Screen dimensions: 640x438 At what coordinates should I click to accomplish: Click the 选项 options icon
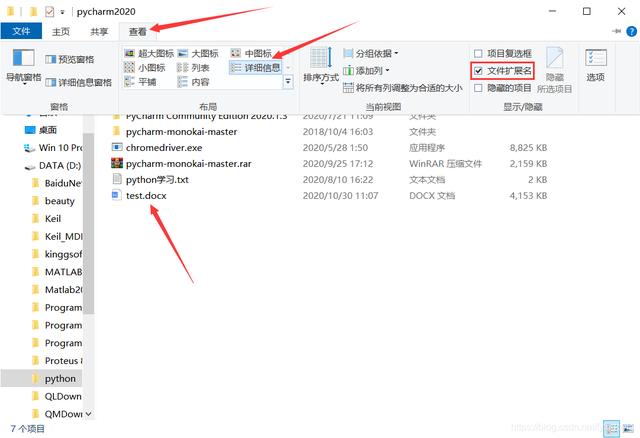pos(596,64)
